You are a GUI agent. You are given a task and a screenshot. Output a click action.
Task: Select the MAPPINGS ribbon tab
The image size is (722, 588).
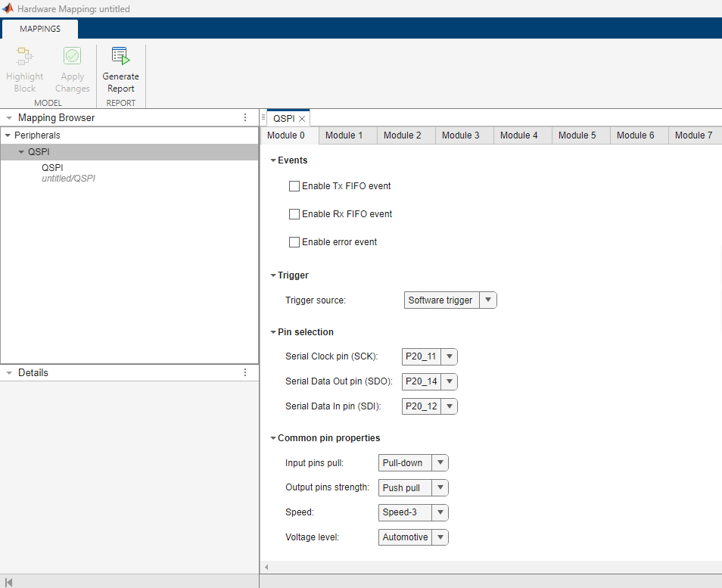[39, 29]
